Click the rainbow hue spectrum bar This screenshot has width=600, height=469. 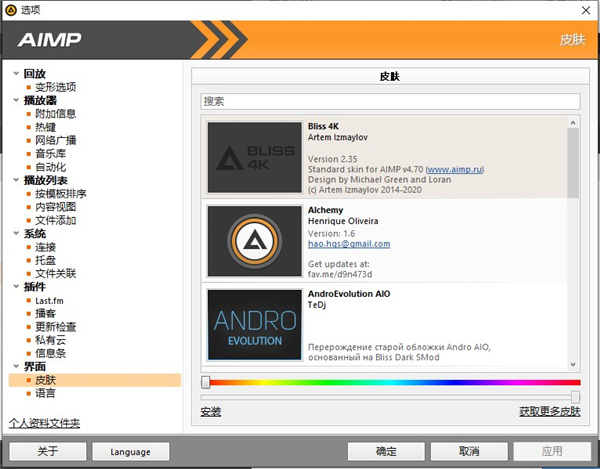coord(394,382)
